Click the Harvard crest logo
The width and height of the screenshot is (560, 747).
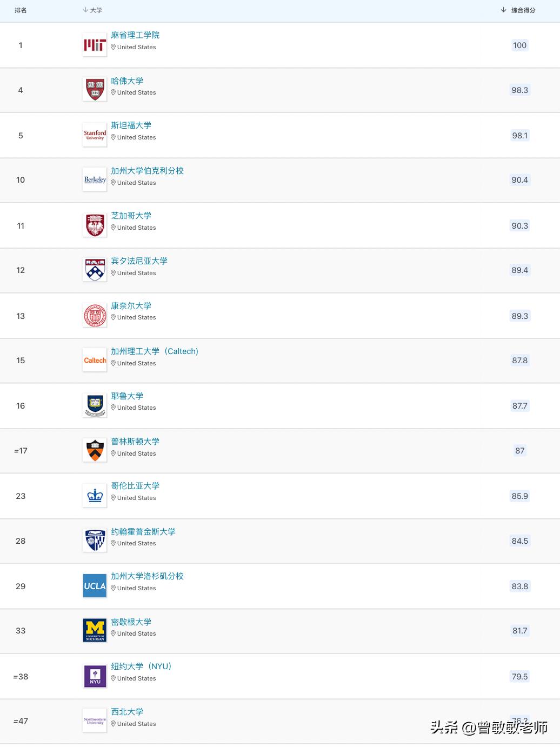point(95,90)
